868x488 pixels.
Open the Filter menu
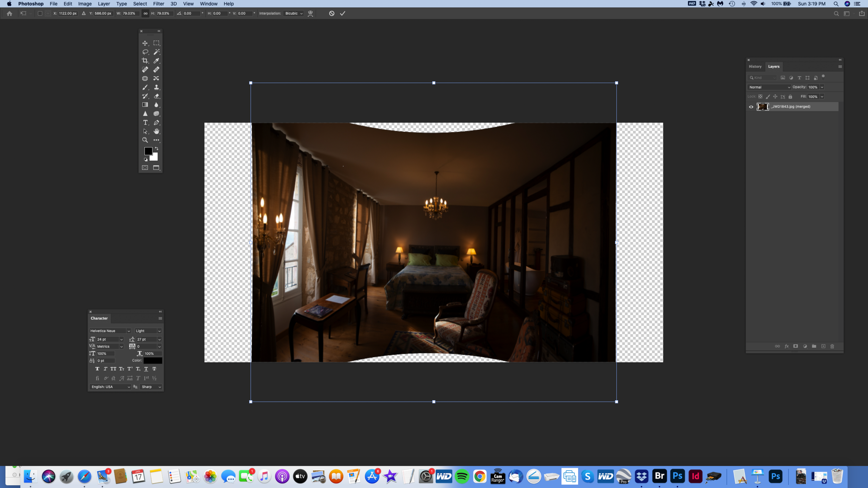[x=158, y=4]
